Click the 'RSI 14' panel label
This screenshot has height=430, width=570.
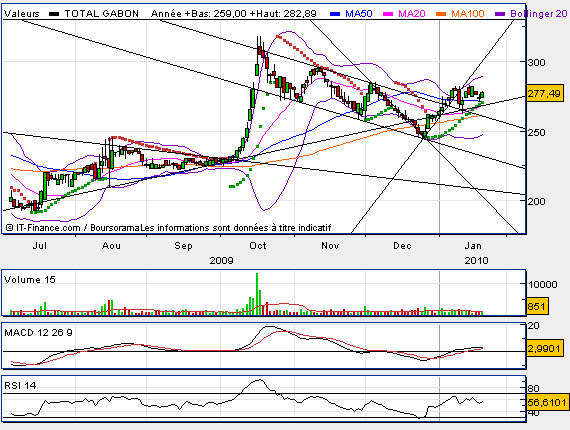(x=20, y=386)
